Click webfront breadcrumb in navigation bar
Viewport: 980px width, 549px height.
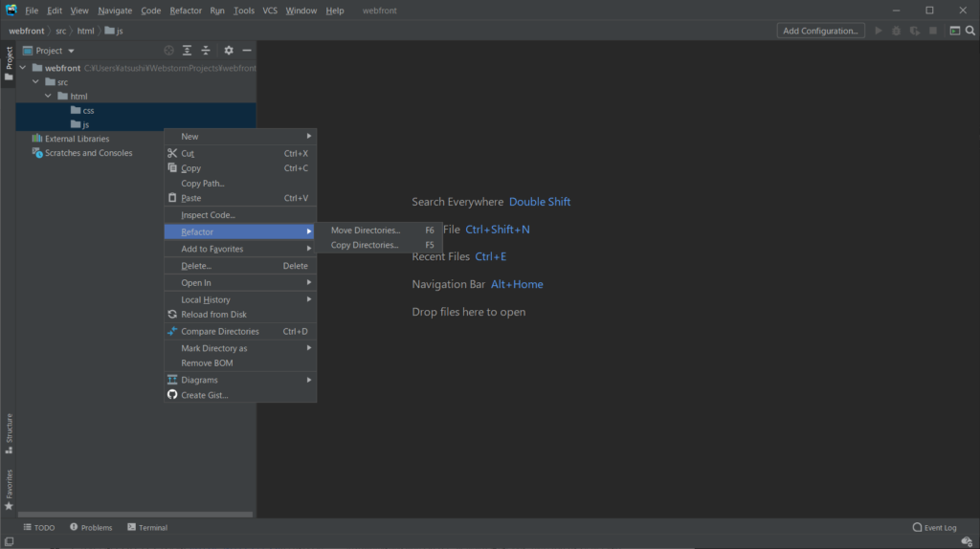26,31
